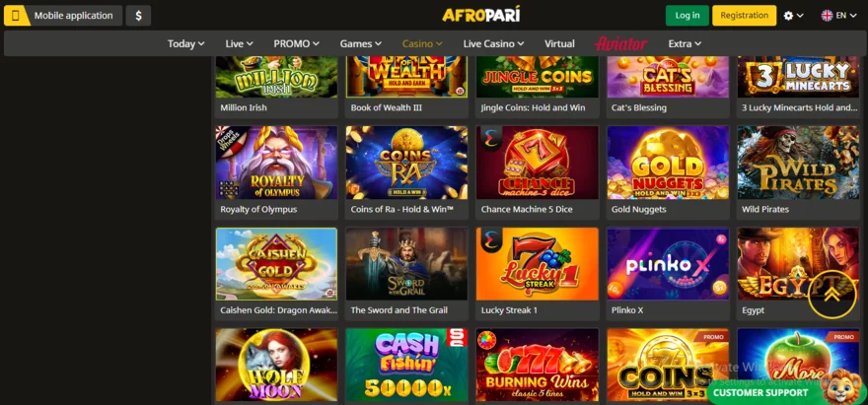Expand the Today dropdown menu
The height and width of the screenshot is (405, 868).
(x=186, y=43)
